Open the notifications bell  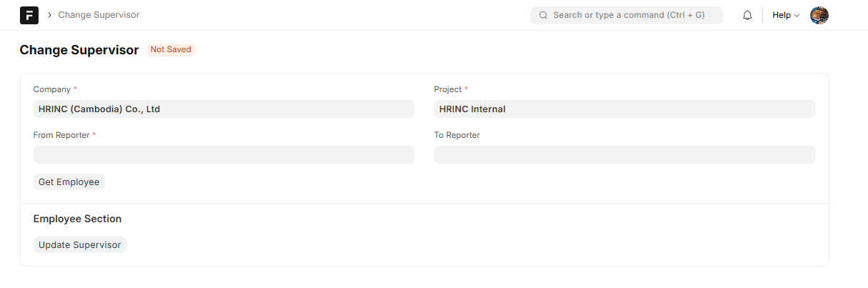point(747,15)
